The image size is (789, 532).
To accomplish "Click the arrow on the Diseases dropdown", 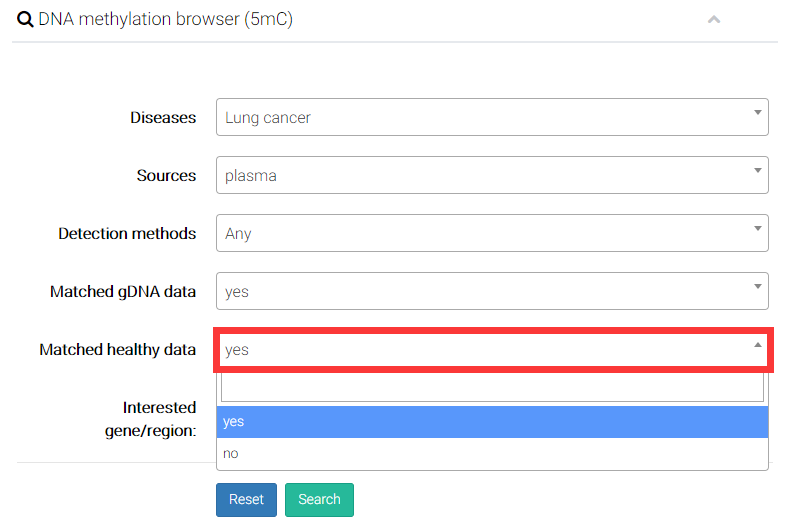I will (x=757, y=113).
